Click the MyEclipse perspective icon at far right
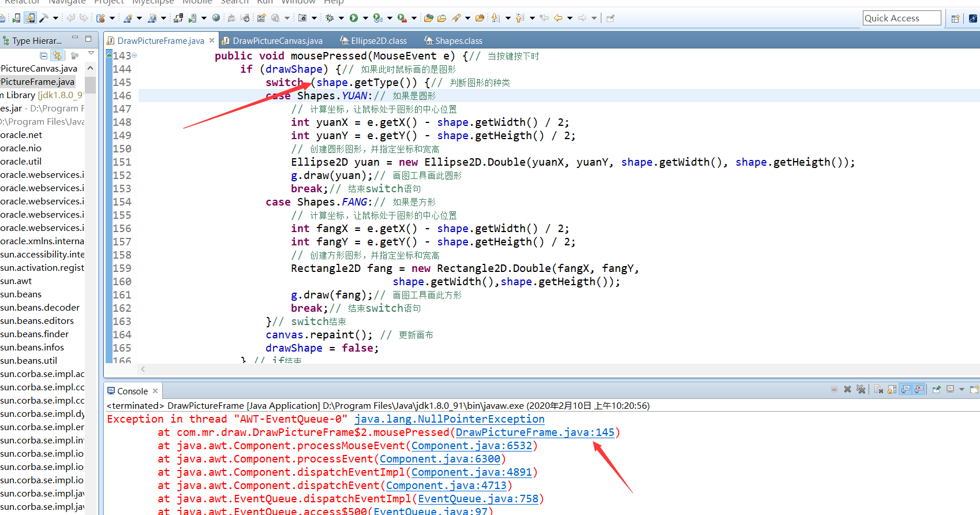Viewport: 980px width, 515px height. [973, 18]
